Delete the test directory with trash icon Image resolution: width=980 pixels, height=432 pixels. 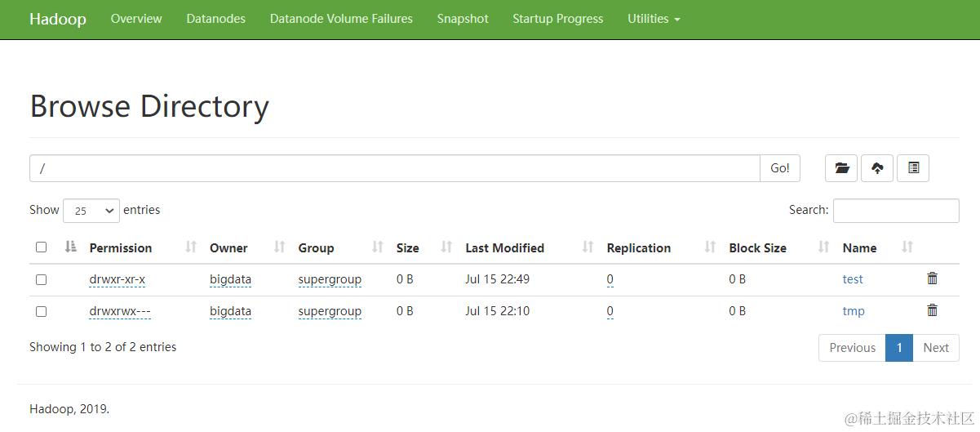pyautogui.click(x=933, y=278)
